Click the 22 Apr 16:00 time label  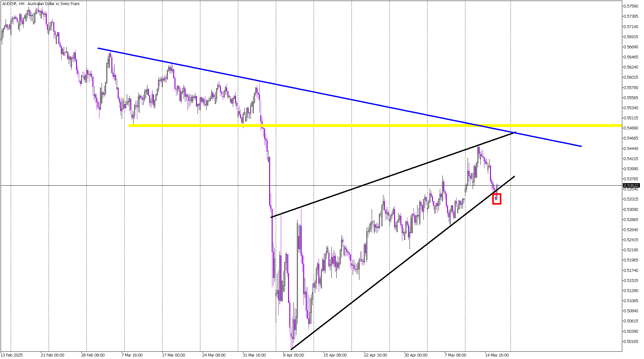[x=375, y=355]
